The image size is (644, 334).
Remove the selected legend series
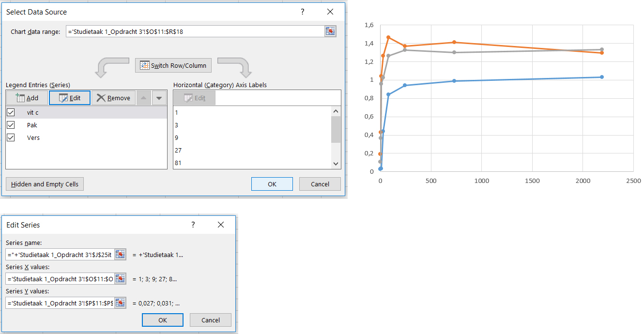tap(113, 98)
